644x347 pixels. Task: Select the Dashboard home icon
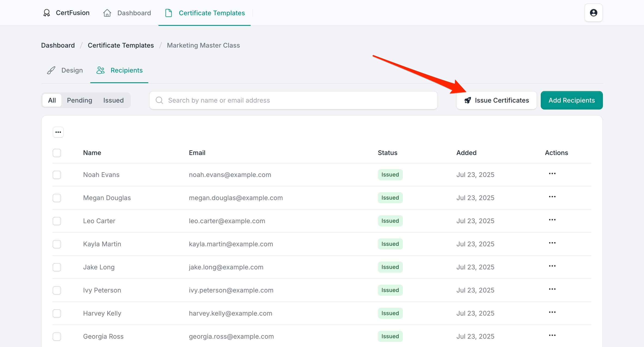pyautogui.click(x=107, y=13)
